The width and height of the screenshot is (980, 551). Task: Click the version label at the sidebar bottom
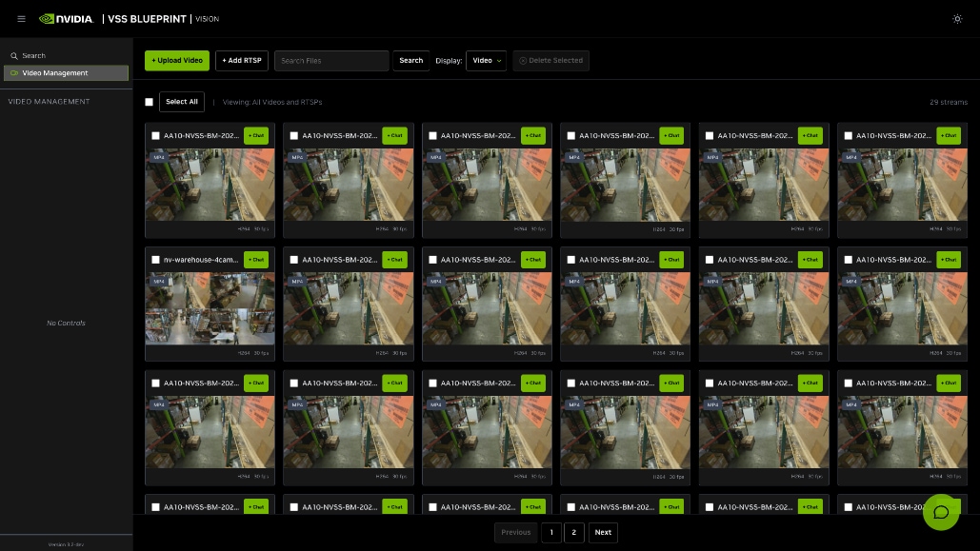coord(67,544)
